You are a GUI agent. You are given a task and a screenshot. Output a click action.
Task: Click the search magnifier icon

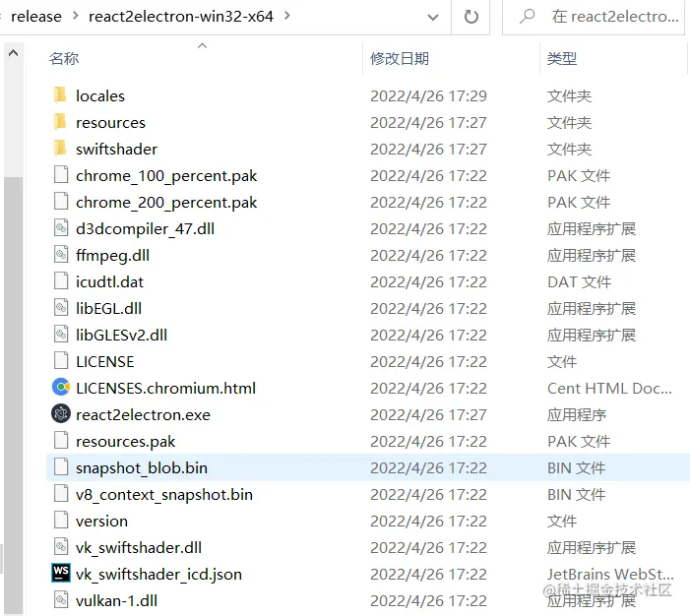527,17
